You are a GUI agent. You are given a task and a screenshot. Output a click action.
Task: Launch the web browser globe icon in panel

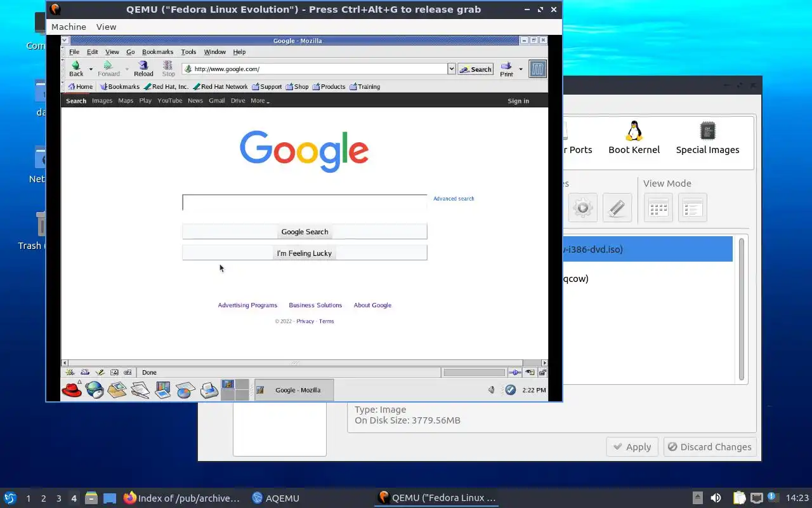(95, 390)
